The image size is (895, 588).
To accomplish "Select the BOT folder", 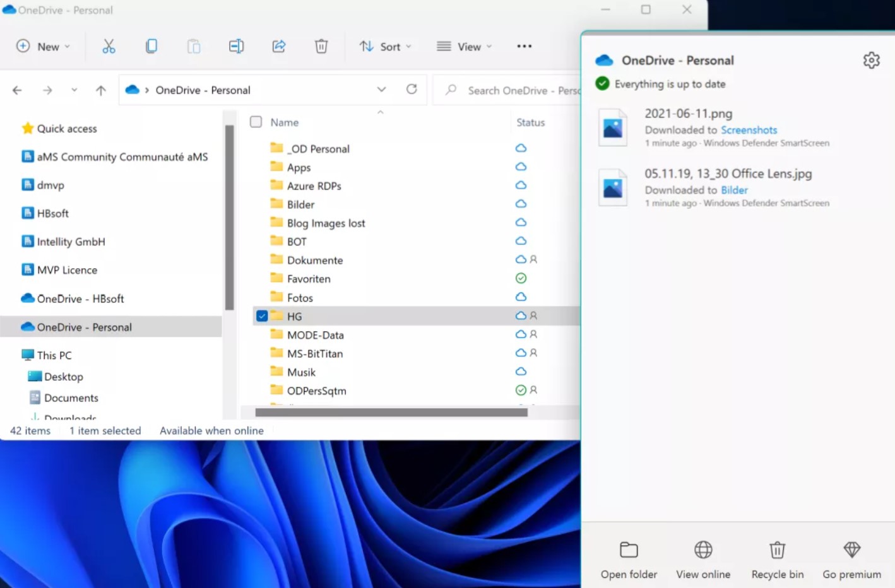I will pos(297,241).
